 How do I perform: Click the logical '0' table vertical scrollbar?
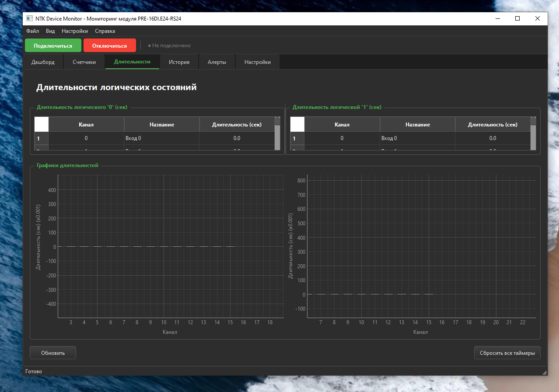click(x=277, y=133)
